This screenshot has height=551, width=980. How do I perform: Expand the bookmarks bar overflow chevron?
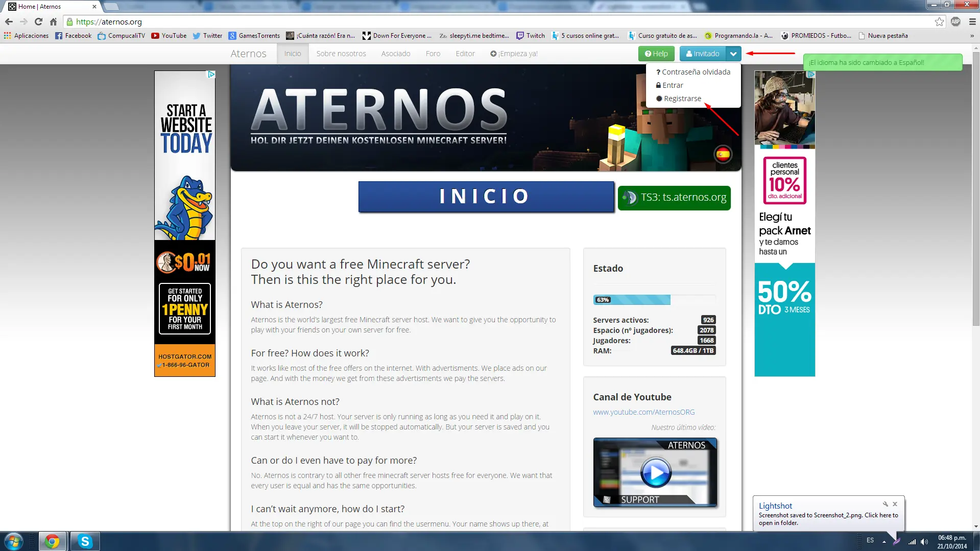(x=972, y=36)
